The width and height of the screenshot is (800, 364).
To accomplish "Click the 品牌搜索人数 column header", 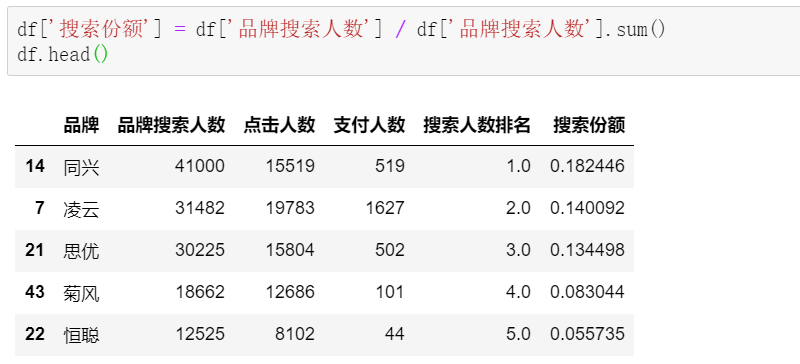I will coord(171,125).
